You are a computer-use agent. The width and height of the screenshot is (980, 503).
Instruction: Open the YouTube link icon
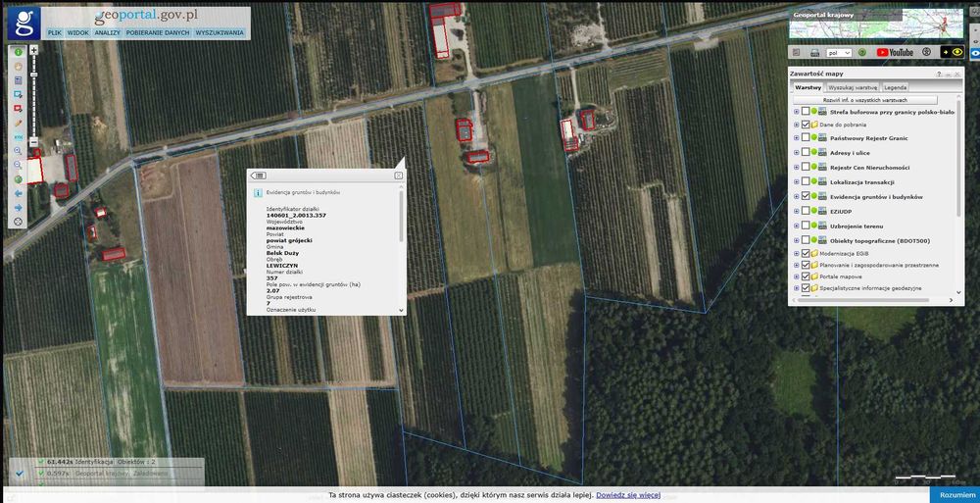(x=895, y=53)
